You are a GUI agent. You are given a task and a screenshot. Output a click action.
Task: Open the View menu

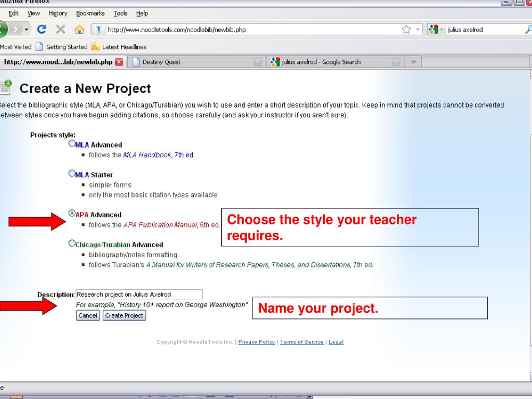[x=34, y=13]
